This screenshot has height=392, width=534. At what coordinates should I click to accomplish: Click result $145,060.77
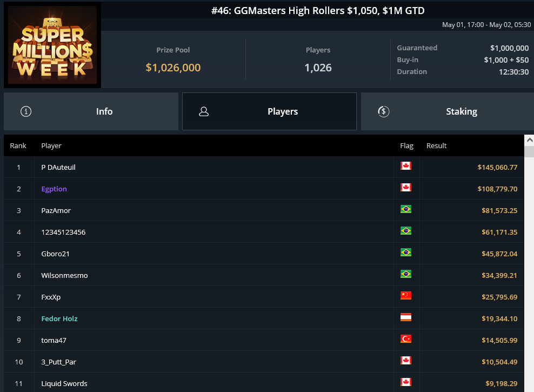click(x=497, y=167)
